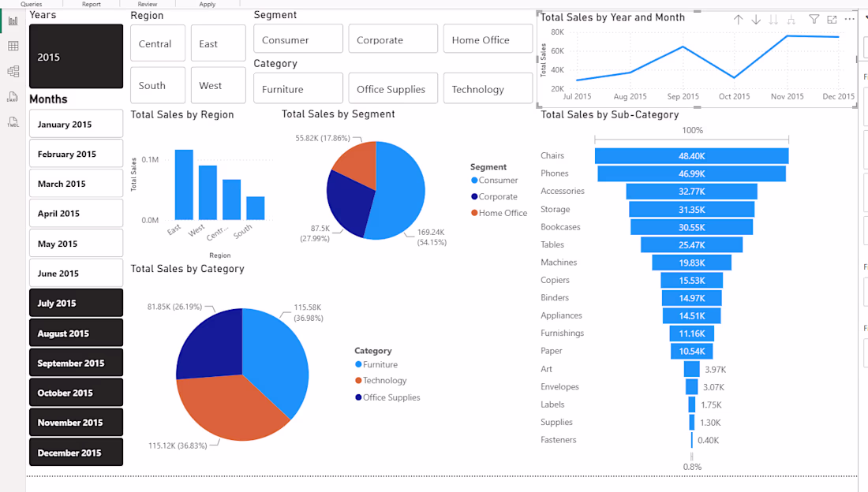Click the drill up arrow on line chart
This screenshot has height=492, width=868.
(739, 20)
